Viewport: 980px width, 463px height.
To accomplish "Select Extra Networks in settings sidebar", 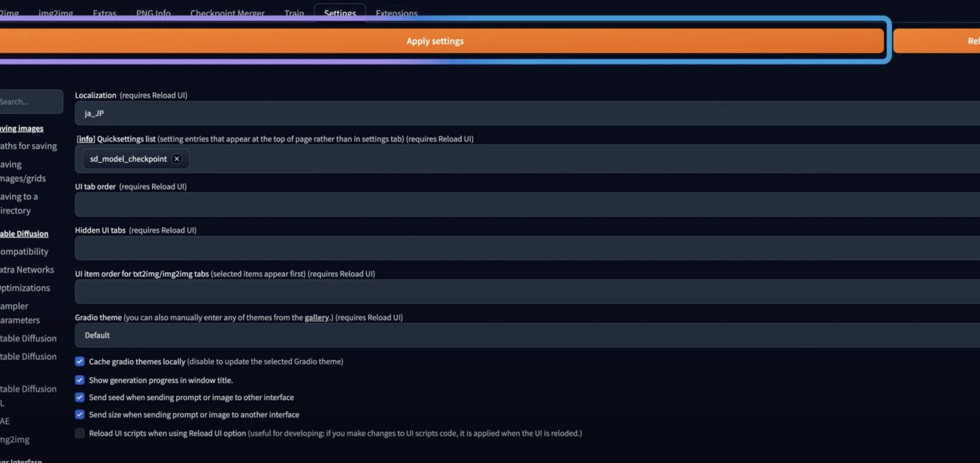I will (27, 270).
